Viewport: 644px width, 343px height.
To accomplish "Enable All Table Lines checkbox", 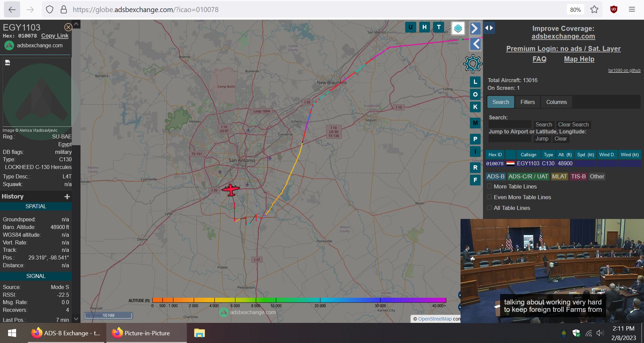I will click(489, 208).
